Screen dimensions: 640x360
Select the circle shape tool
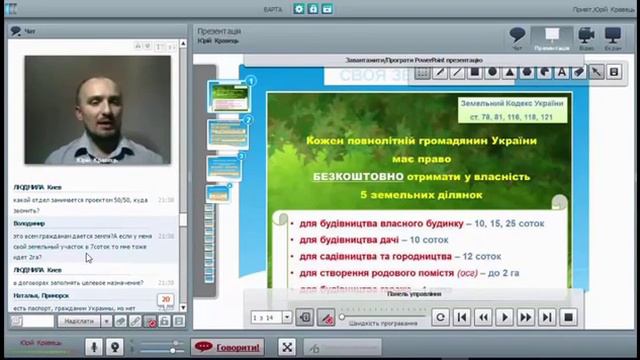point(493,73)
